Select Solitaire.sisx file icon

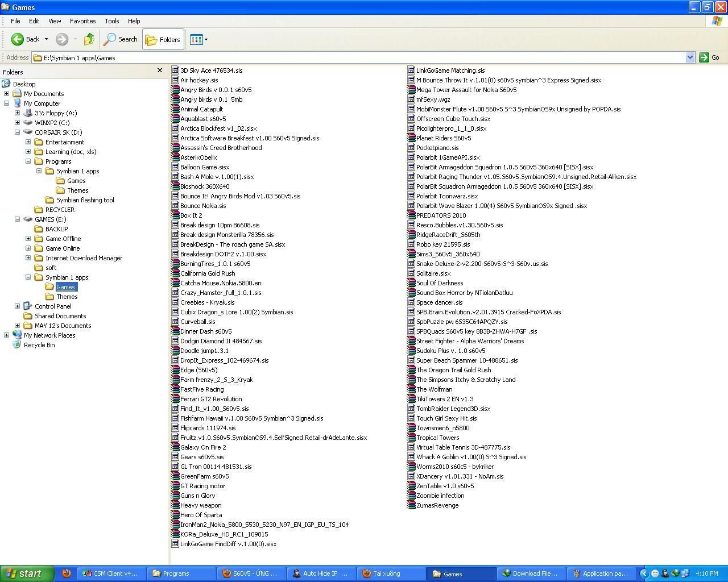(411, 273)
